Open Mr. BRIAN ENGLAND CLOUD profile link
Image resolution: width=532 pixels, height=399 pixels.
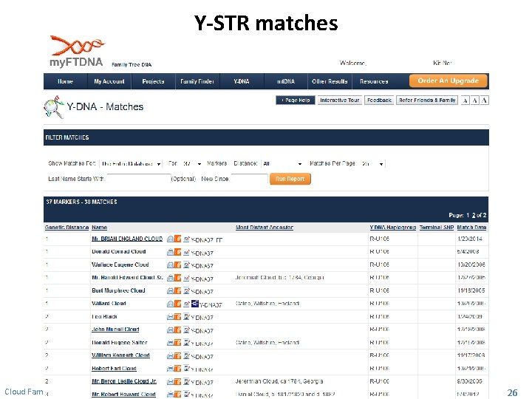pyautogui.click(x=127, y=239)
